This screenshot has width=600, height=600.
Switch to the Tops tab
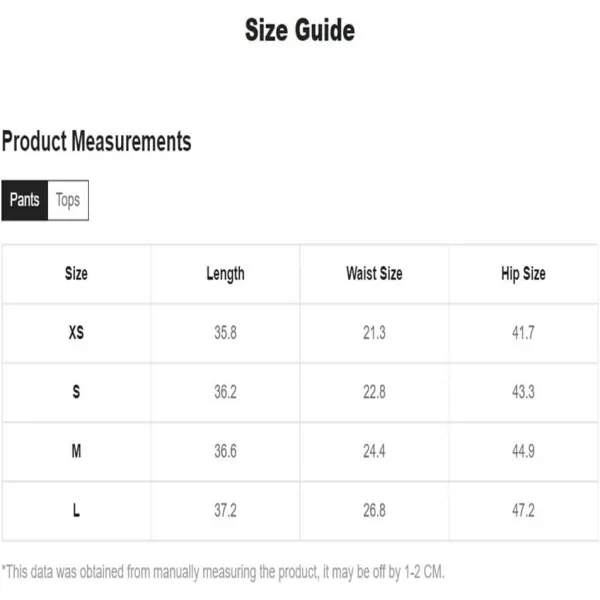[x=68, y=200]
